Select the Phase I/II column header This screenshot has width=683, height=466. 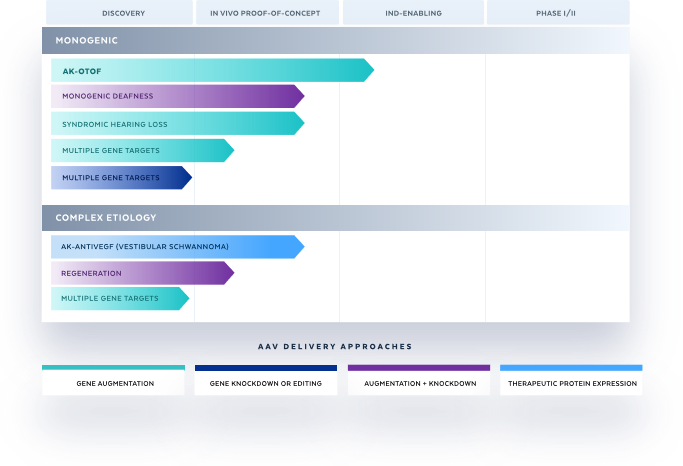tap(558, 13)
